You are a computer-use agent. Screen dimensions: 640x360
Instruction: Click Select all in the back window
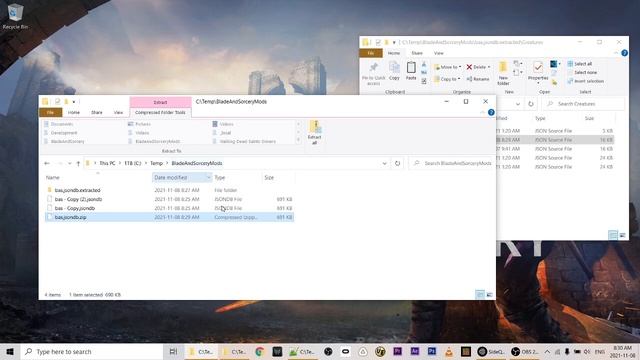580,64
